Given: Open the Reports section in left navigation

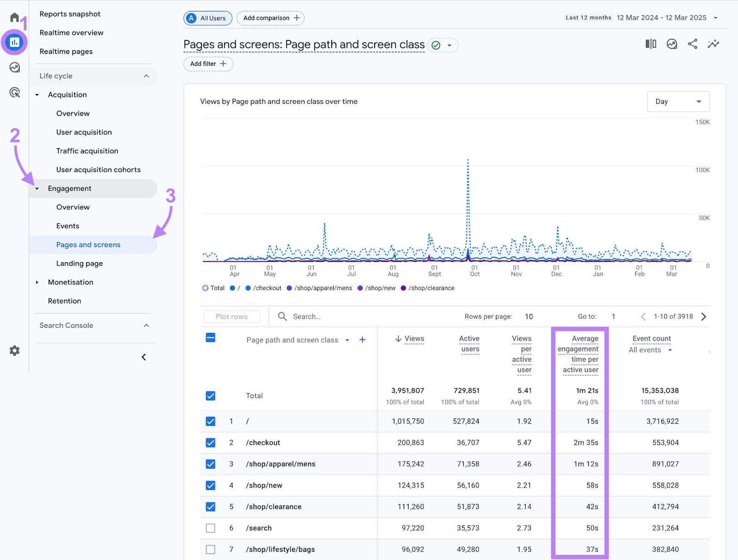Looking at the screenshot, I should click(x=14, y=41).
